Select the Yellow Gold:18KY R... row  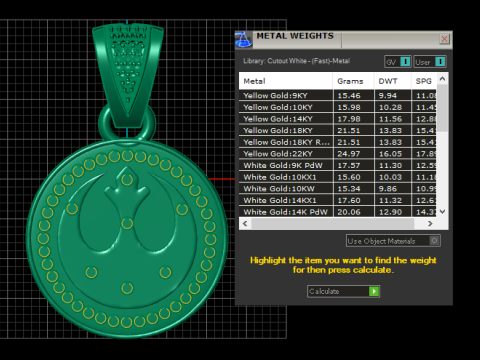337,142
